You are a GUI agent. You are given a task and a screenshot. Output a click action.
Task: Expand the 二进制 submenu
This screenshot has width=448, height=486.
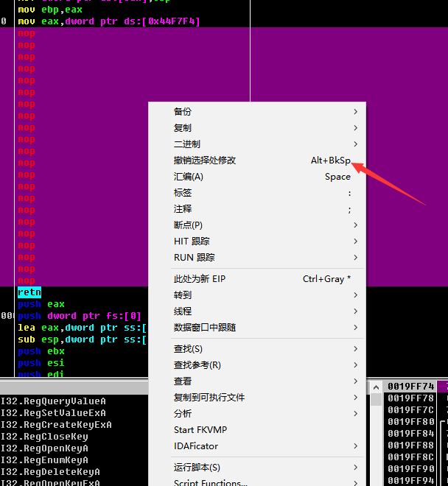(187, 144)
